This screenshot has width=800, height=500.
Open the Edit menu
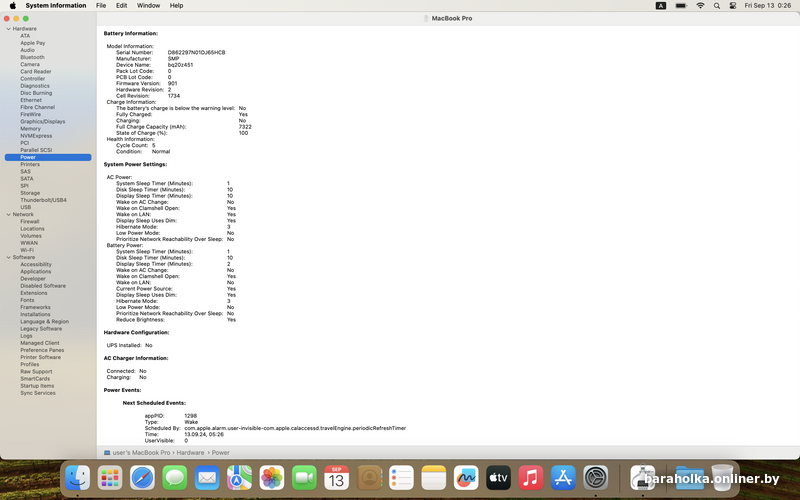point(121,6)
